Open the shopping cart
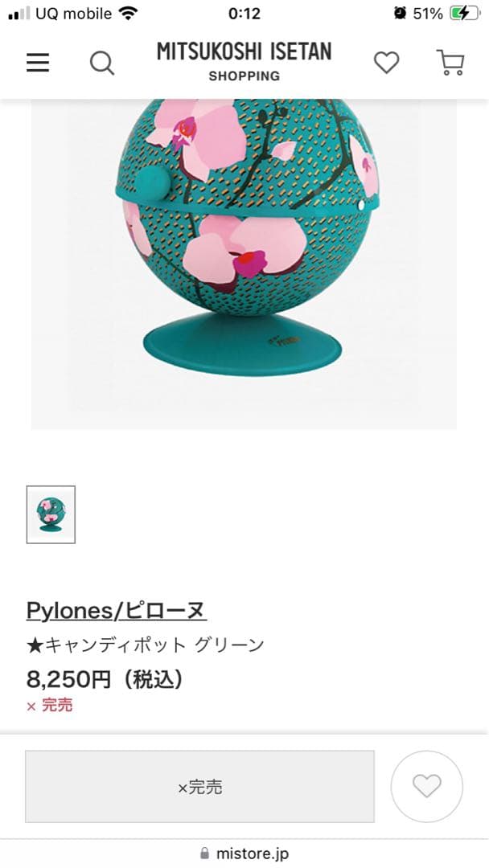Viewport: 489px width, 868px height. (450, 63)
